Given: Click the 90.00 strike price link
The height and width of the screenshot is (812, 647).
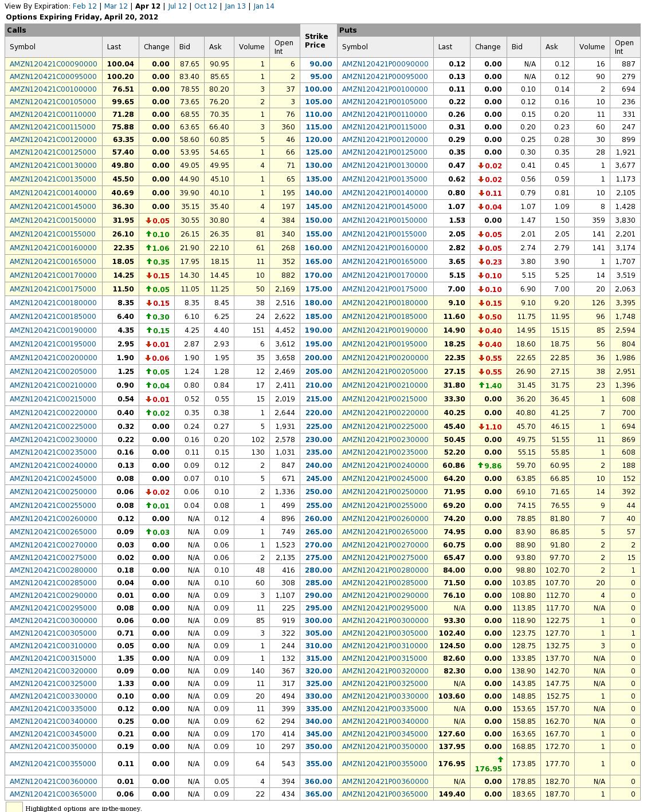Looking at the screenshot, I should tap(321, 64).
